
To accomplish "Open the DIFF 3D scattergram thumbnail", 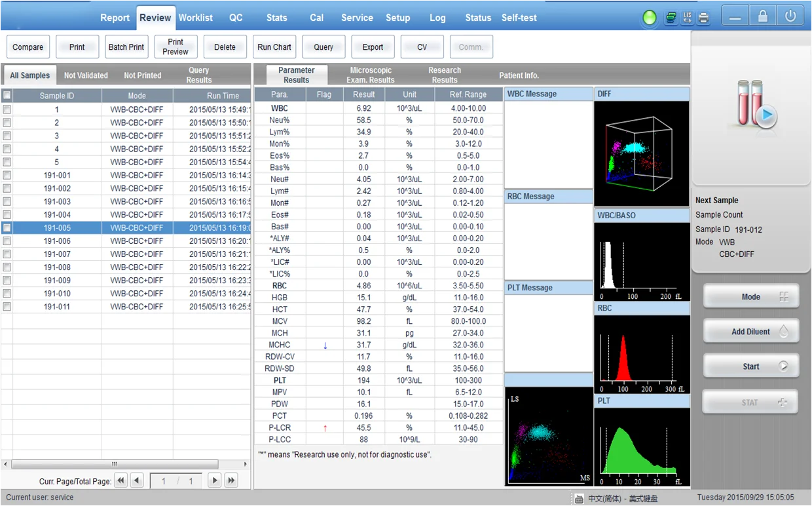I will click(x=641, y=146).
